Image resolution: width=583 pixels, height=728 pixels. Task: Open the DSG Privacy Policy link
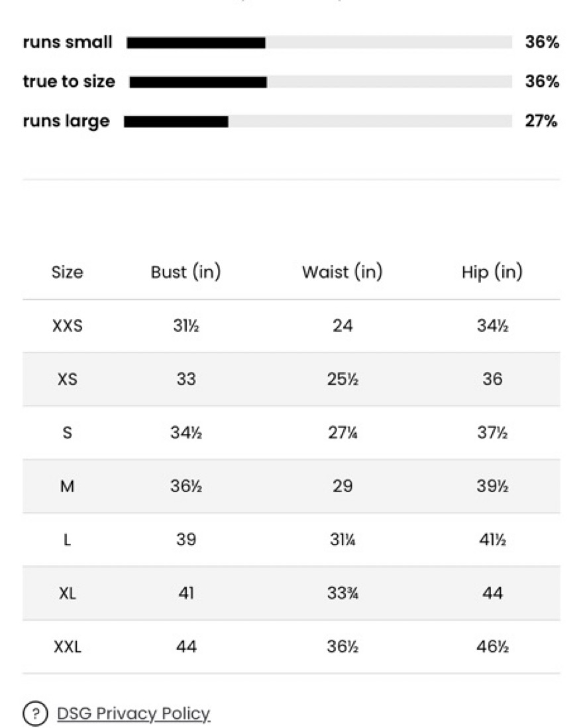pos(133,713)
